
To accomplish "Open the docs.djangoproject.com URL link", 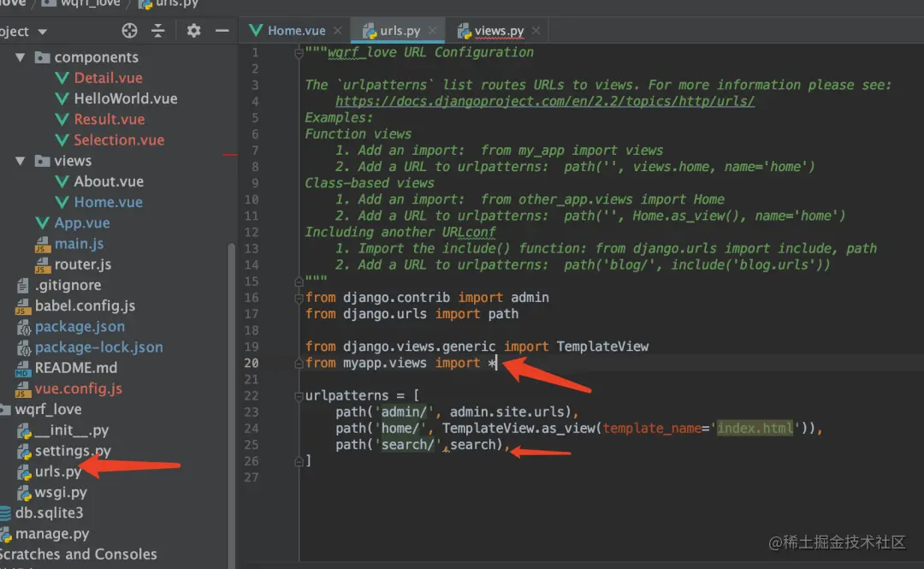I will click(544, 102).
